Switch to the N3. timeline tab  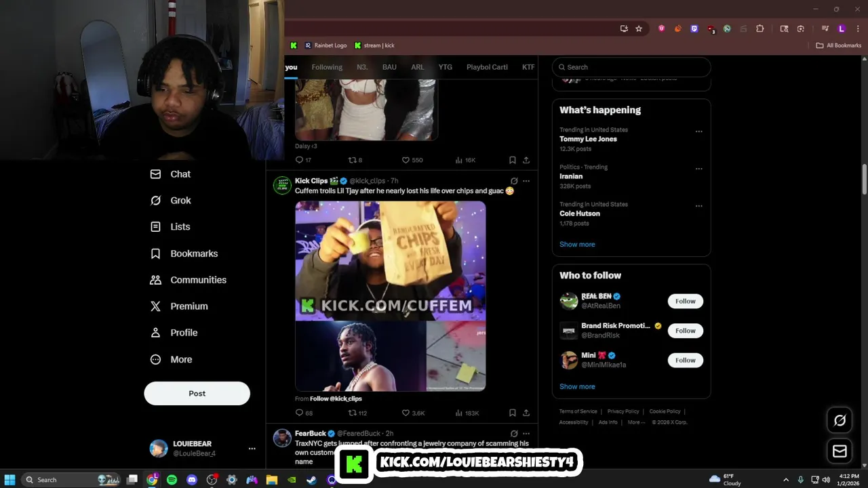tap(362, 67)
